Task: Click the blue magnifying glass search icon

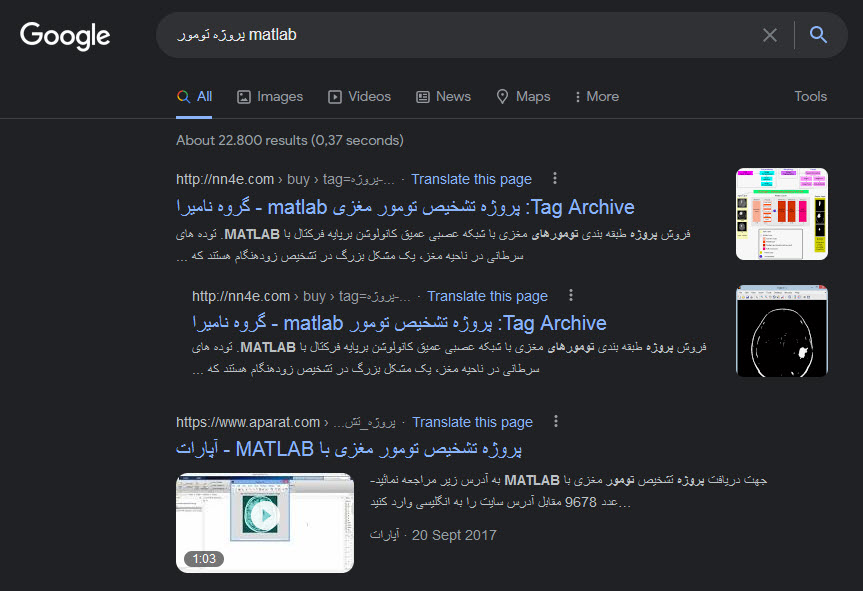Action: click(x=818, y=35)
